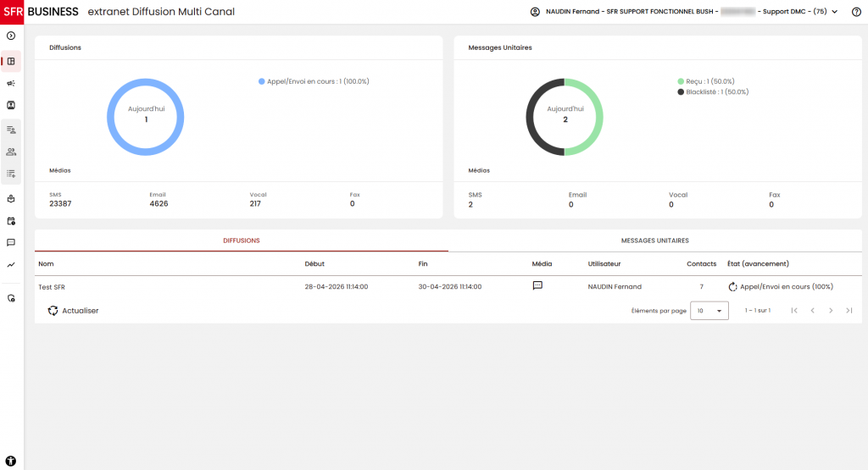Click the extranet Diffusion Multi Canal title
The width and height of the screenshot is (868, 470).
[x=161, y=12]
